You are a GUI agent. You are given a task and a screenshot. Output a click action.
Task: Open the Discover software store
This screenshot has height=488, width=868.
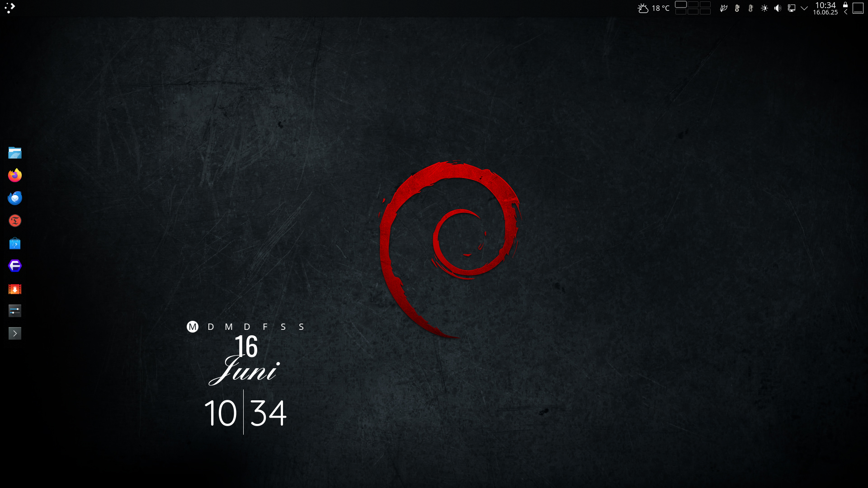pos(15,244)
